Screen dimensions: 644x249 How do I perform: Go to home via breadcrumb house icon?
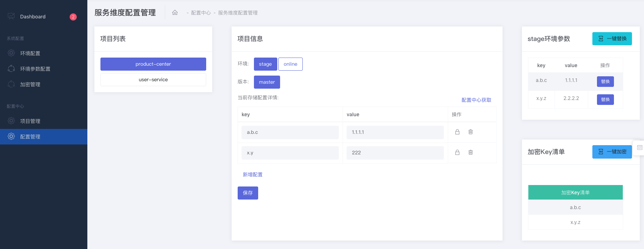click(x=175, y=13)
